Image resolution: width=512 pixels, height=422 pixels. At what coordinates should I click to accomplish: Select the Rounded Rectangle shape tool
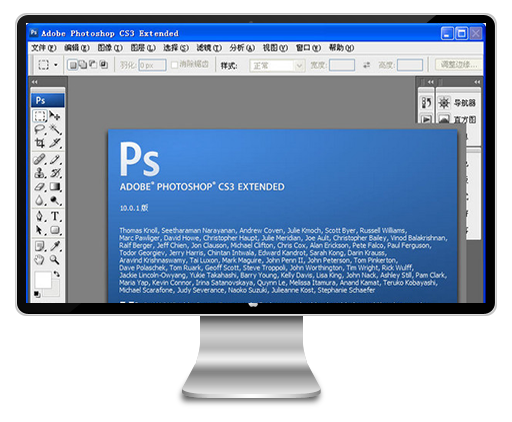pyautogui.click(x=55, y=230)
